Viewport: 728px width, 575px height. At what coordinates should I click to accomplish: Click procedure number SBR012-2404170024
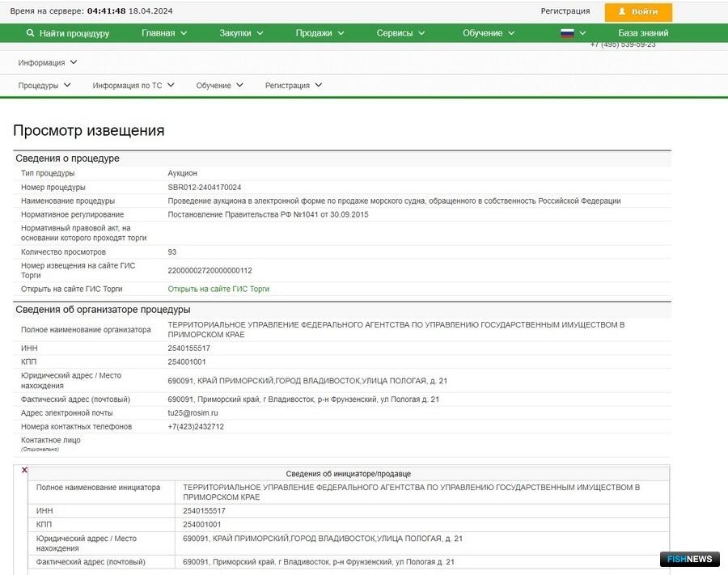(205, 187)
